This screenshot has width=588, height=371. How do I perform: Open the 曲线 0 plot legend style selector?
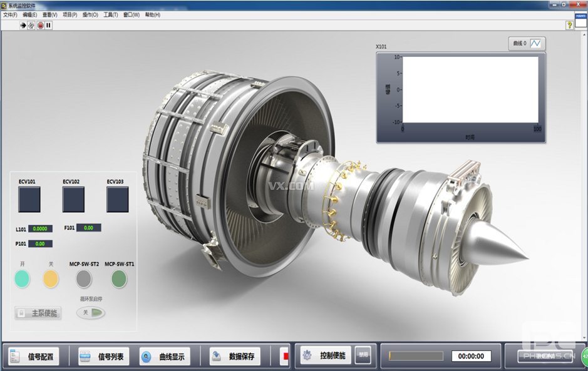pyautogui.click(x=537, y=44)
